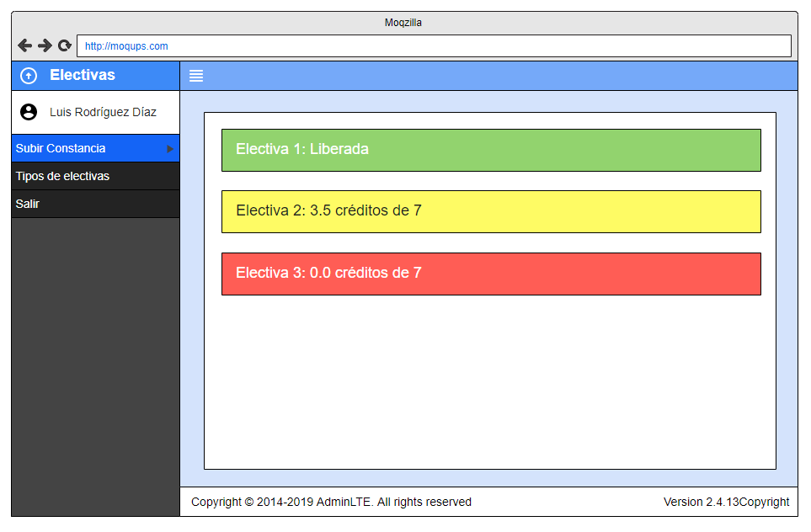Open the red Electiva 3 credits panel

[491, 274]
